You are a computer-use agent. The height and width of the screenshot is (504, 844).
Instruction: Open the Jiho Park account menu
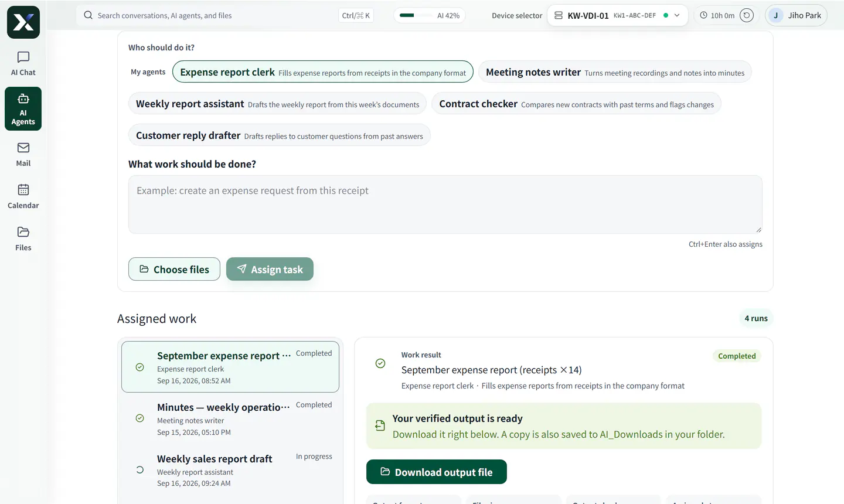click(796, 15)
